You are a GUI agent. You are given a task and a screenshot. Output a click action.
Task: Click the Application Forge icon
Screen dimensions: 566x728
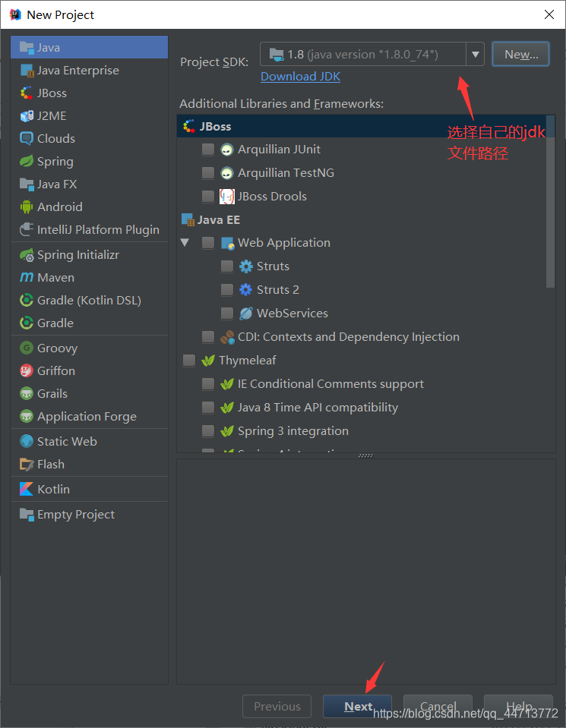(x=27, y=416)
